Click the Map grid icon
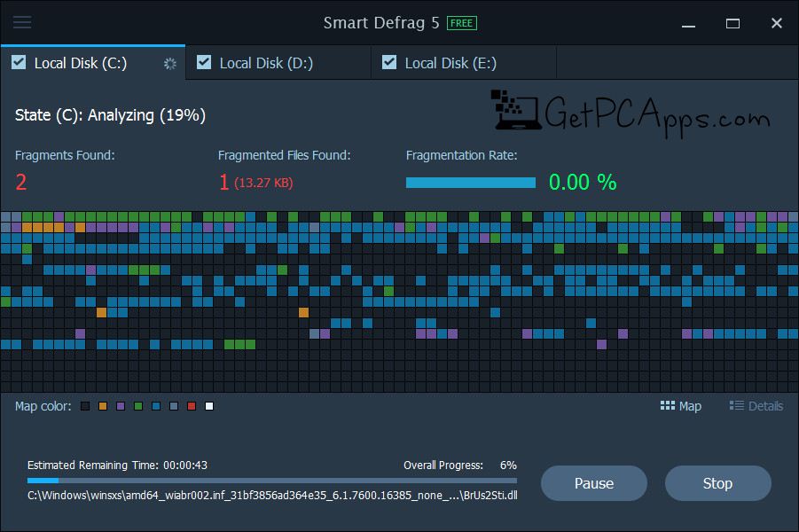The image size is (799, 532). click(x=668, y=406)
